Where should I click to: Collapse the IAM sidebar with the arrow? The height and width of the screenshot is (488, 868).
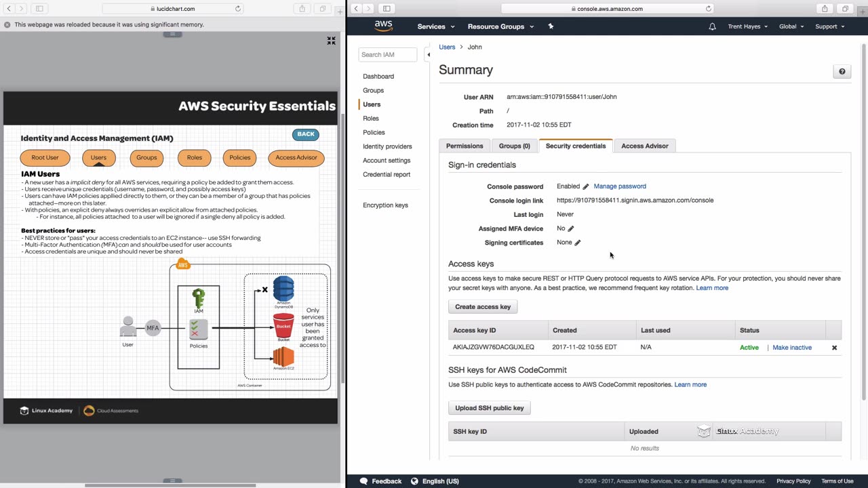pyautogui.click(x=428, y=54)
